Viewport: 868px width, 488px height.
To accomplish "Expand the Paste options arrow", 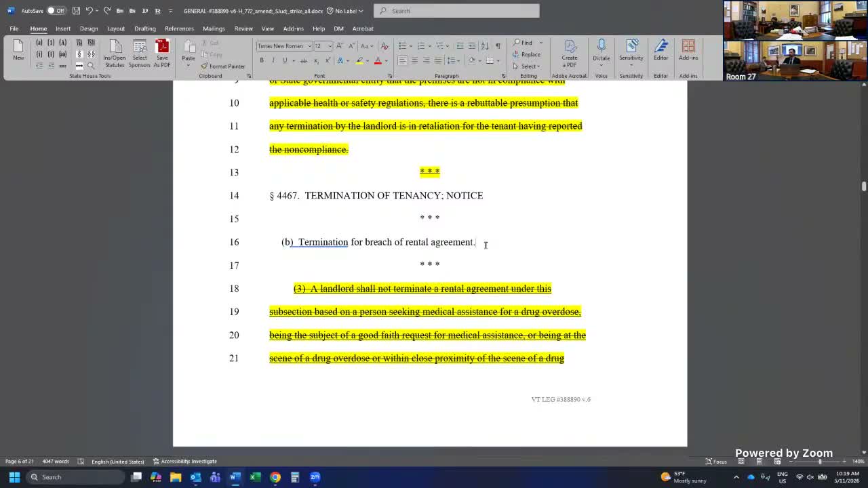I will click(x=188, y=67).
